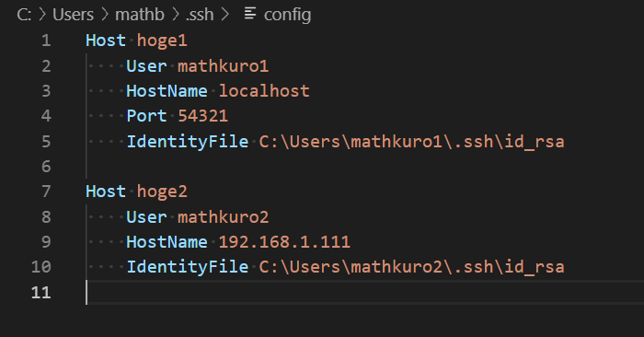Viewport: 644px width, 337px height.
Task: Expand the chevron after .ssh breadcrumb
Action: (224, 15)
